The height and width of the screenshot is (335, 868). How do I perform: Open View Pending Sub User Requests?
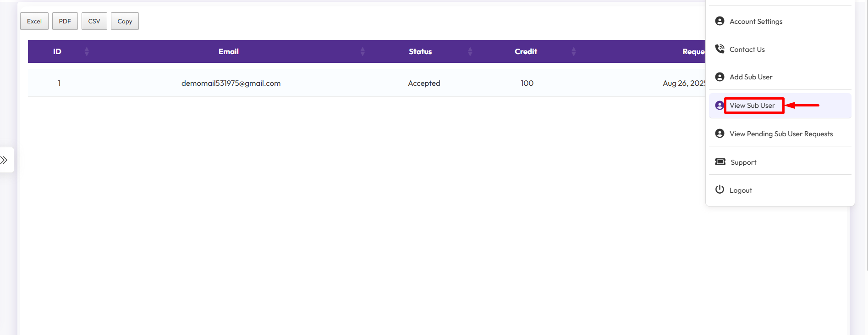[x=781, y=134]
